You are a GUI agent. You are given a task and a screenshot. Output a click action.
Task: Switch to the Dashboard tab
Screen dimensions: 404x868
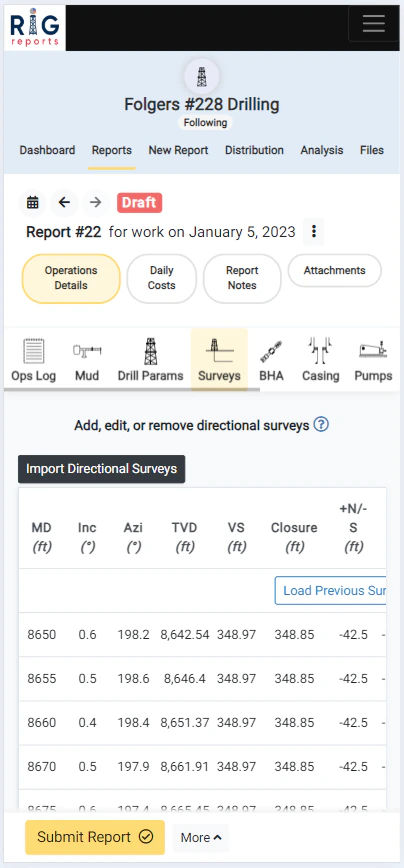pos(47,150)
